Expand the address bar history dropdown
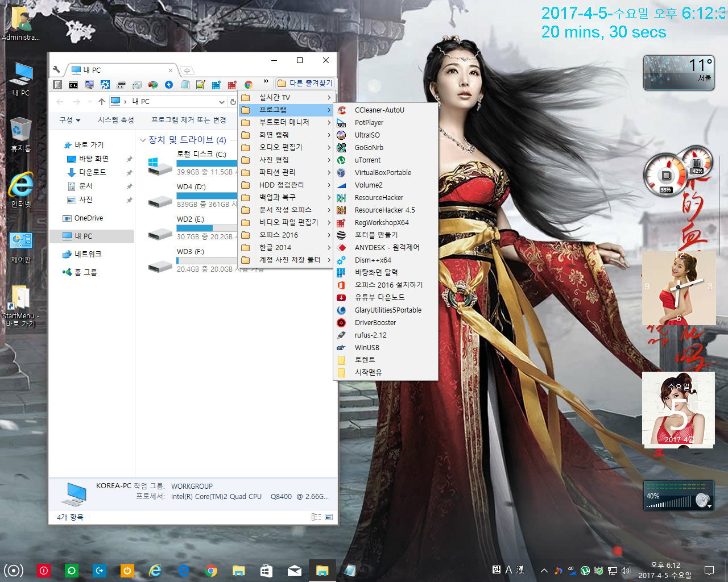 222,102
